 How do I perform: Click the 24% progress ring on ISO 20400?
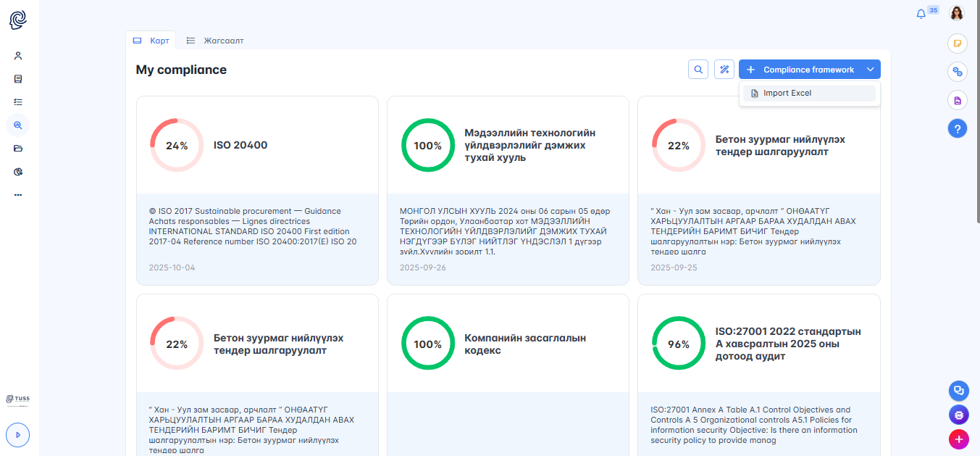177,145
